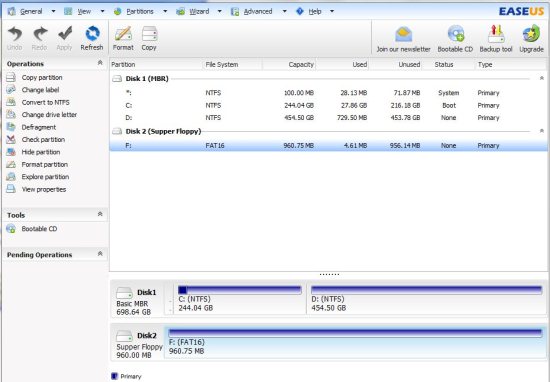550x382 pixels.
Task: Select the *: system partition row
Action: 328,93
